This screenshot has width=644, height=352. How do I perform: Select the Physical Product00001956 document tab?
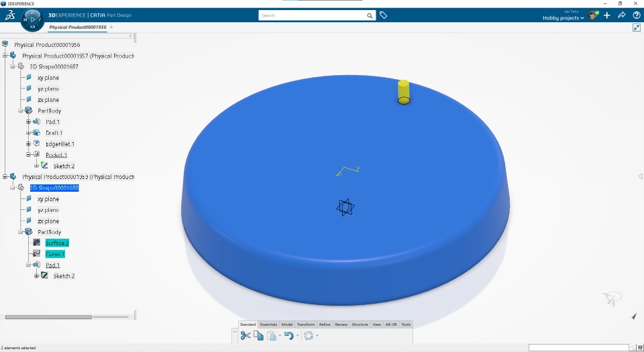pyautogui.click(x=78, y=27)
